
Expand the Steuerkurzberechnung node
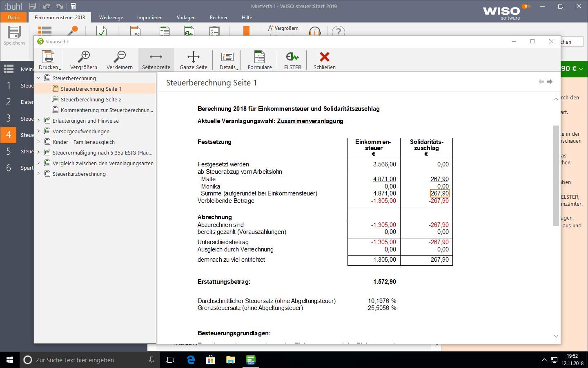(x=39, y=173)
